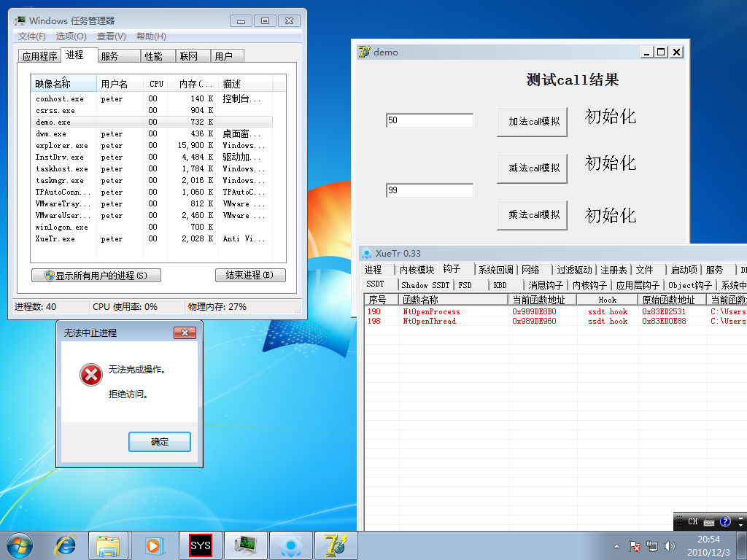This screenshot has width=747, height=560.
Task: Switch to 应用程序 tab in Task Manager
Action: 39,56
